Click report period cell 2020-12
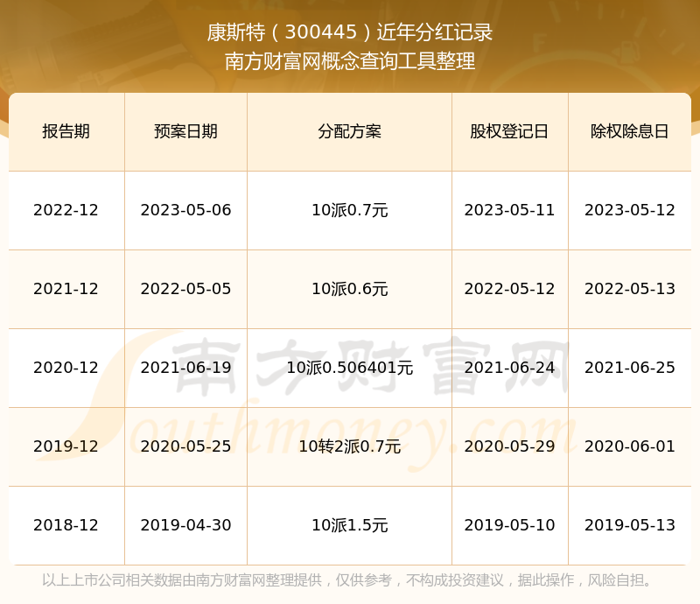 click(x=66, y=368)
